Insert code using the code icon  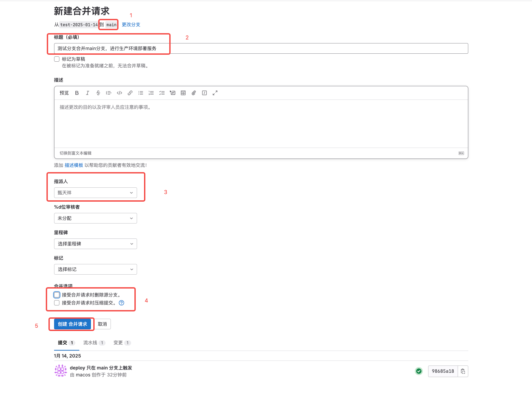point(119,93)
